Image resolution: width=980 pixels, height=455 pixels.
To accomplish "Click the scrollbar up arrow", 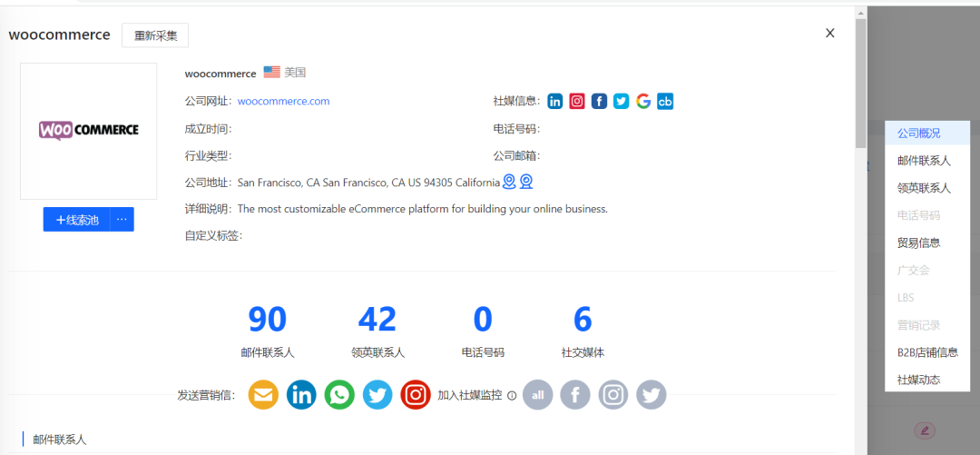I will pyautogui.click(x=860, y=13).
